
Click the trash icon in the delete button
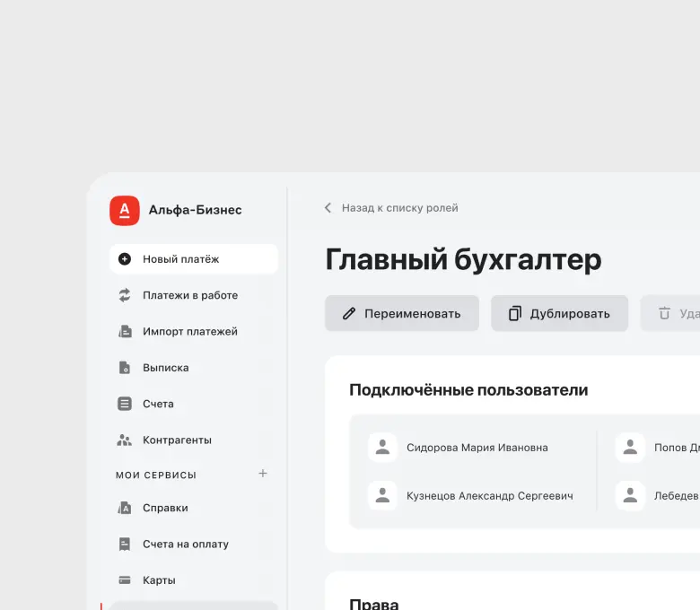click(x=665, y=313)
